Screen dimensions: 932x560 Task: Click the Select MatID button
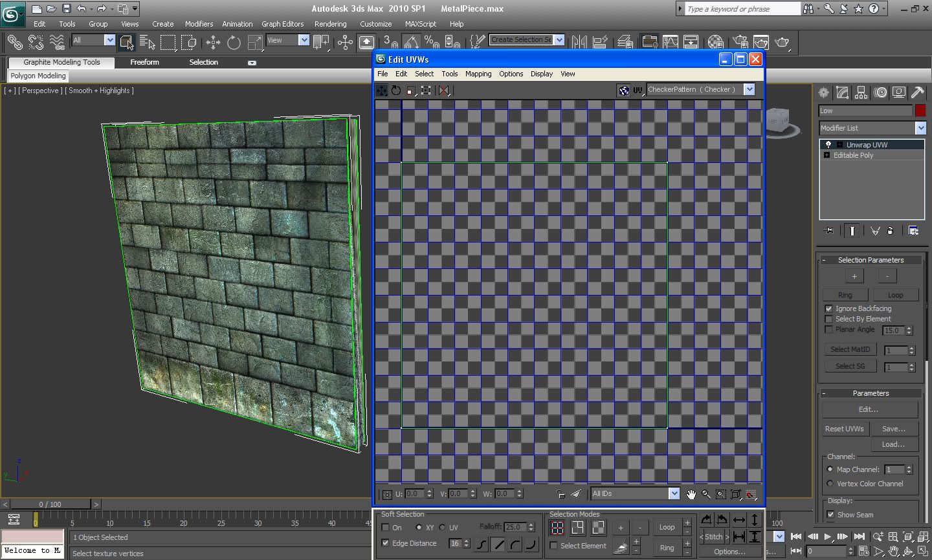point(850,349)
